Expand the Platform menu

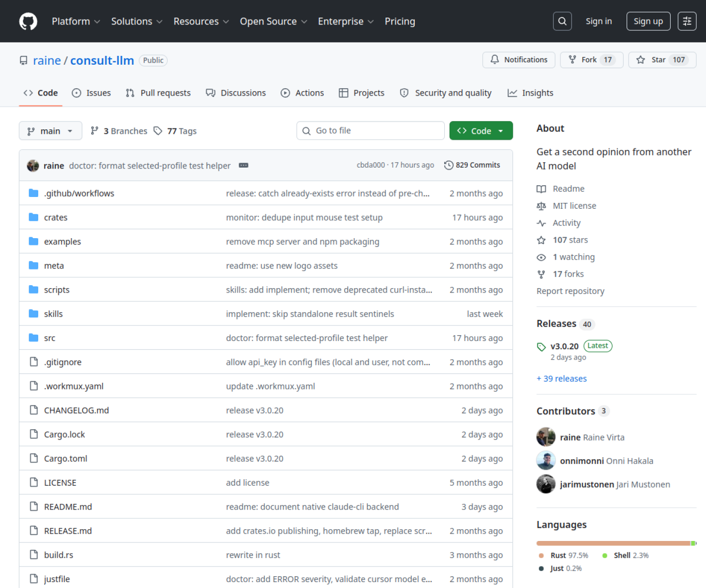point(76,22)
